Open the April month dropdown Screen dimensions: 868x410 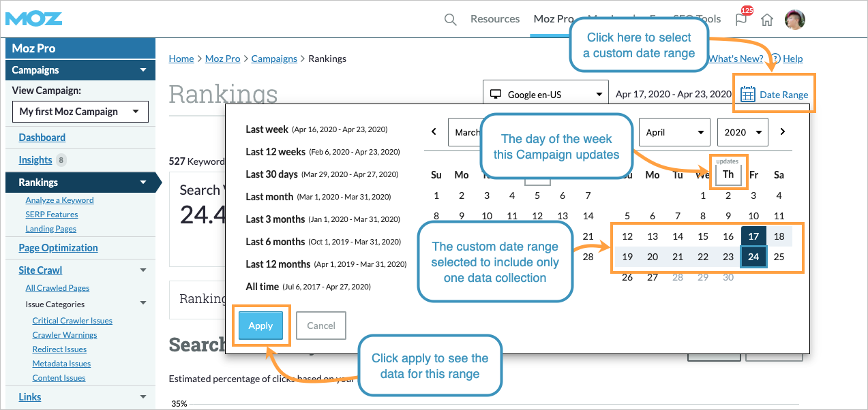674,131
